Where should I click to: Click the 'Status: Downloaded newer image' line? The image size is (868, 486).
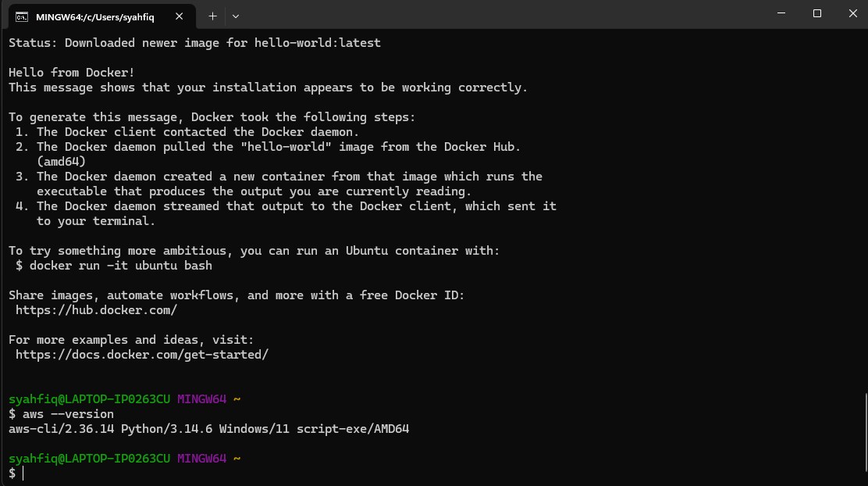coord(194,43)
